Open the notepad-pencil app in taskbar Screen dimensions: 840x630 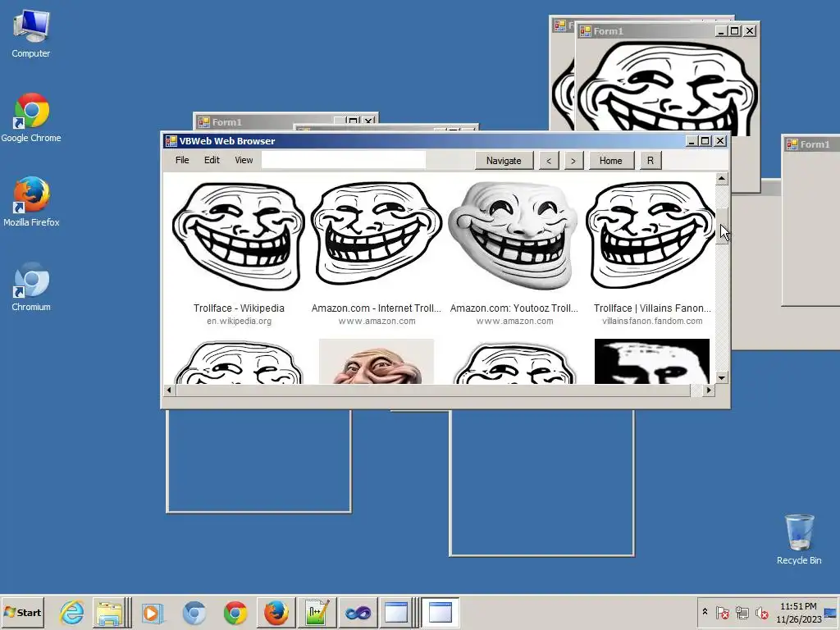pos(317,612)
